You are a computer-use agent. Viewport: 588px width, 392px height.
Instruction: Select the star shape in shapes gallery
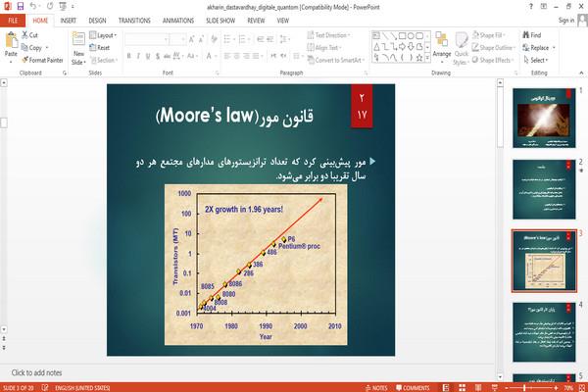[x=419, y=58]
